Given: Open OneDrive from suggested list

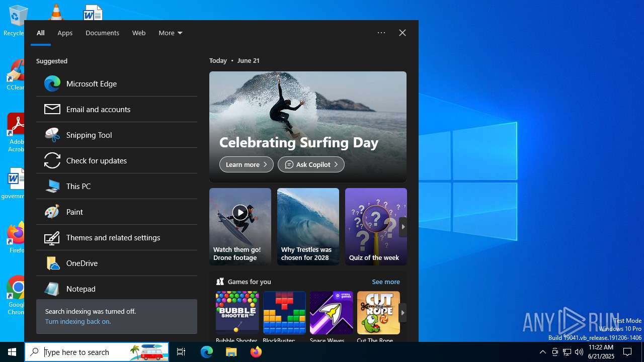Looking at the screenshot, I should pos(117,263).
